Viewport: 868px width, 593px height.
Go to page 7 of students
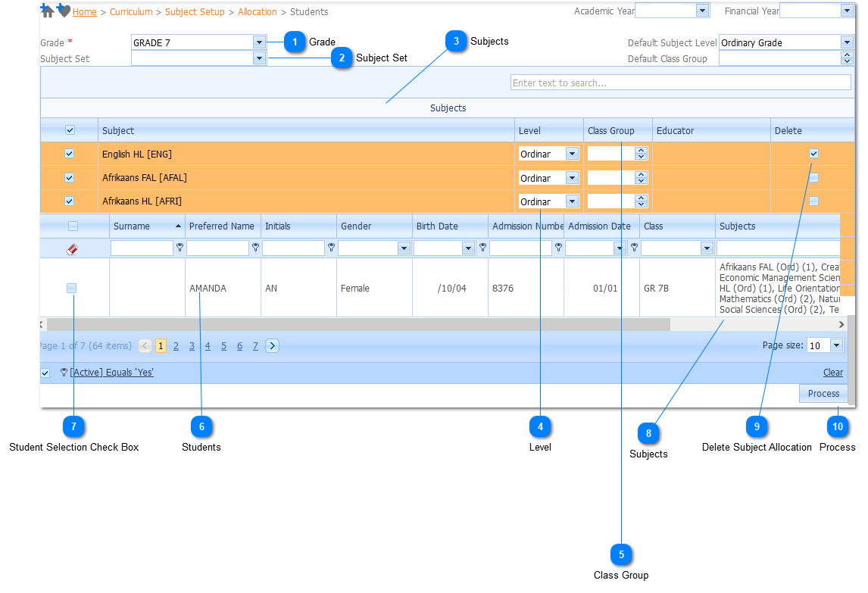[x=255, y=346]
